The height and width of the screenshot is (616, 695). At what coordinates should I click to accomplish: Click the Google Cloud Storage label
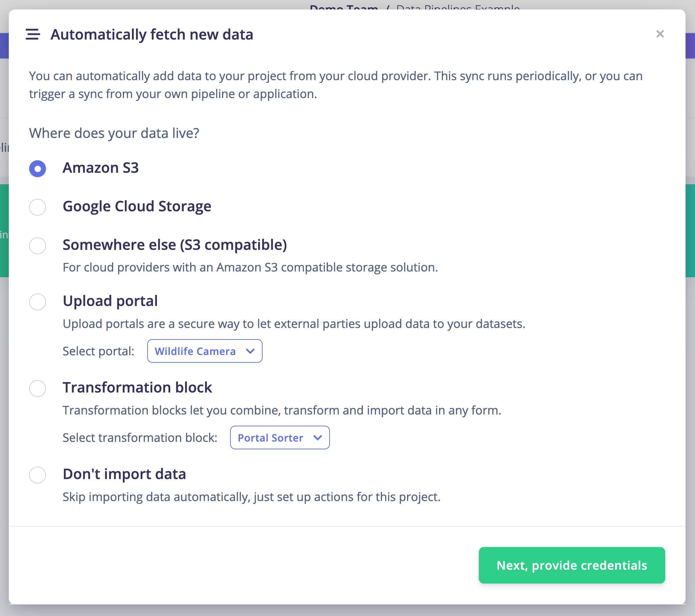point(137,207)
